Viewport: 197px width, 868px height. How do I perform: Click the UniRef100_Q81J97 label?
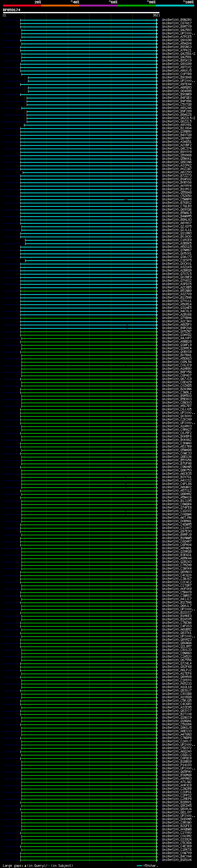[176, 812]
